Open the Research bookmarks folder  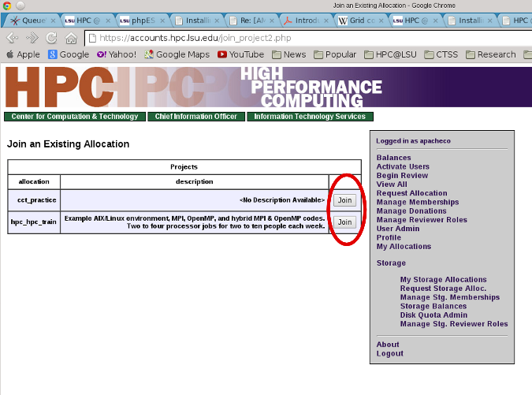pyautogui.click(x=490, y=54)
